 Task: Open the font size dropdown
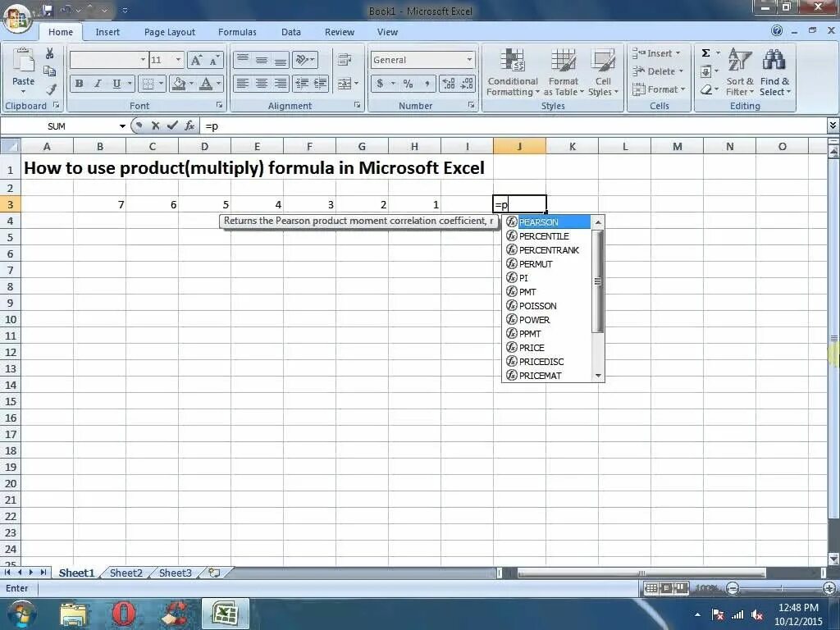[x=178, y=60]
